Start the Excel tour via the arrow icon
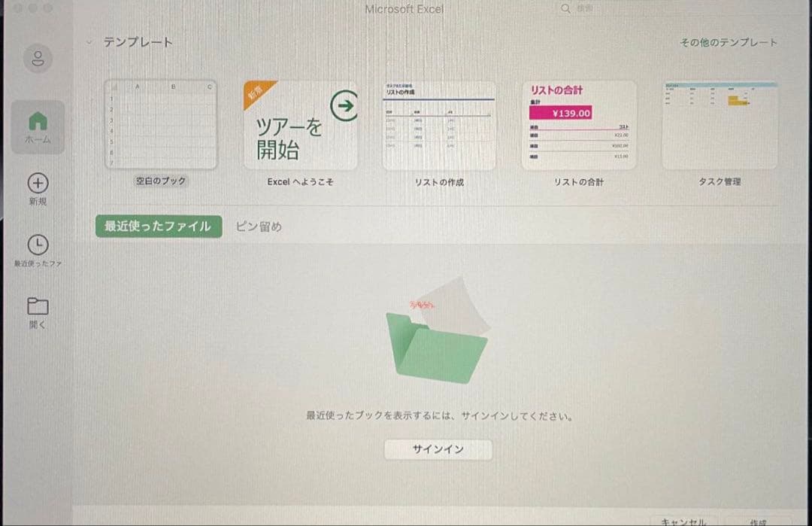Image resolution: width=812 pixels, height=526 pixels. pyautogui.click(x=345, y=107)
